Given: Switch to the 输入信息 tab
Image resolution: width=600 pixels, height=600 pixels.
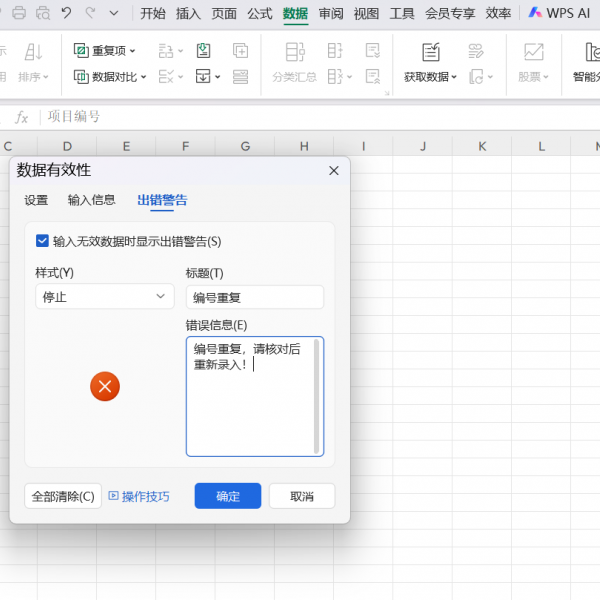Looking at the screenshot, I should [x=91, y=200].
